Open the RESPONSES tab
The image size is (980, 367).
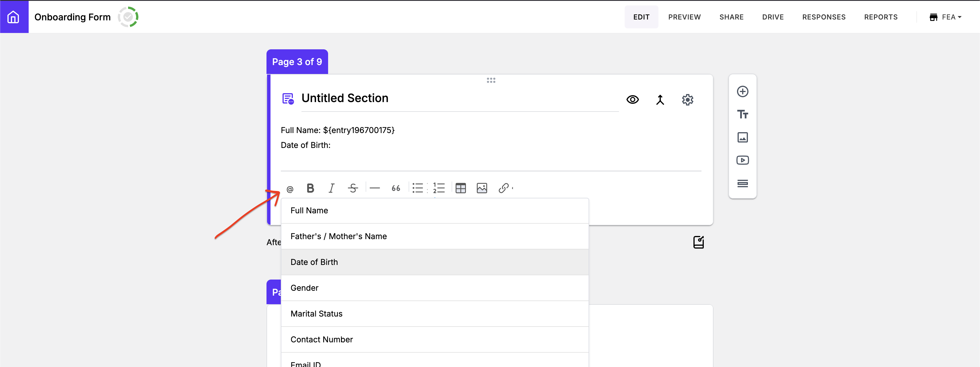824,17
